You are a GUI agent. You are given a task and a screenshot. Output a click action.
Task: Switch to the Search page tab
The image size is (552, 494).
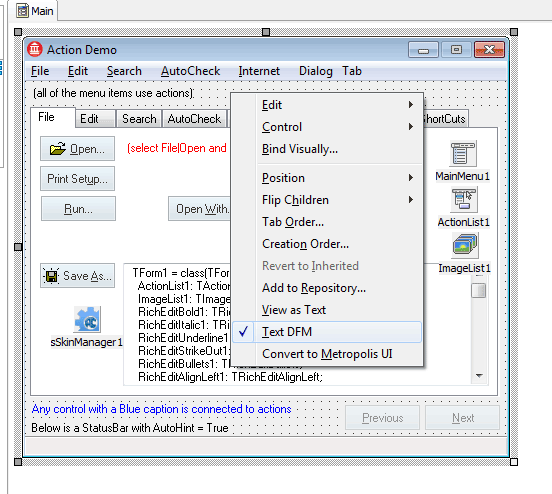pyautogui.click(x=139, y=119)
